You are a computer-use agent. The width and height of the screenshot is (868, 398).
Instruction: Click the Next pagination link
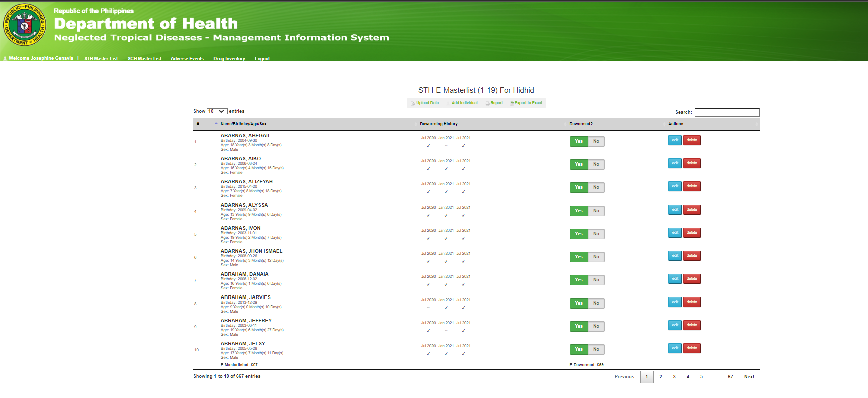(749, 377)
